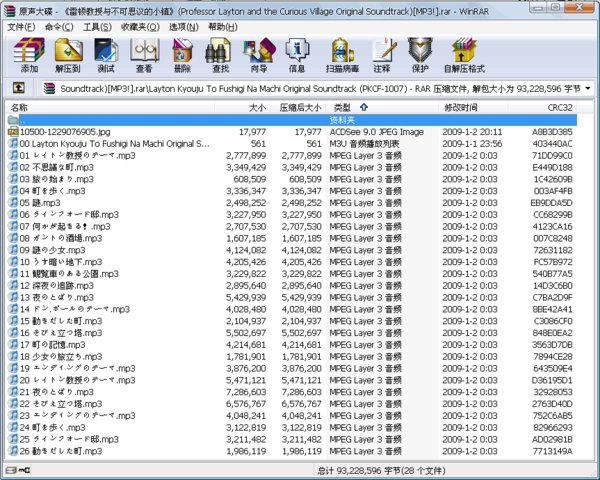Viewport: 600px width, 480px height.
Task: Open the Comment (注释) tool
Action: point(383,55)
